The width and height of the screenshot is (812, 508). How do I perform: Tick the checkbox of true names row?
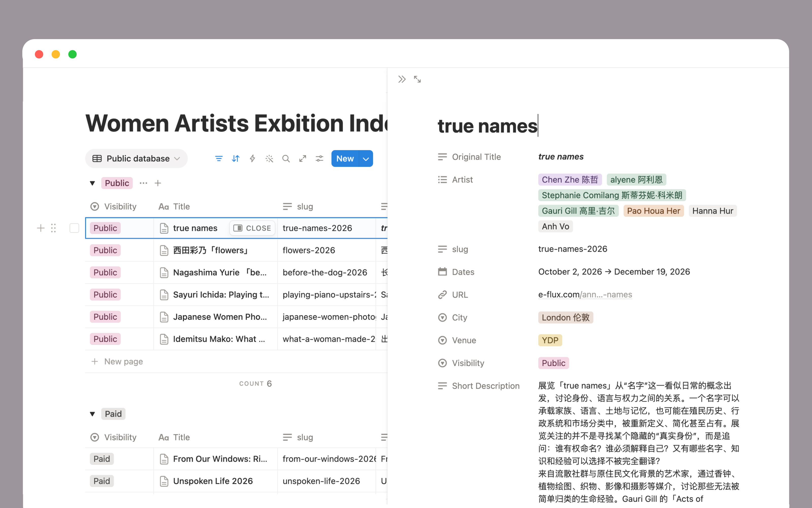click(74, 228)
